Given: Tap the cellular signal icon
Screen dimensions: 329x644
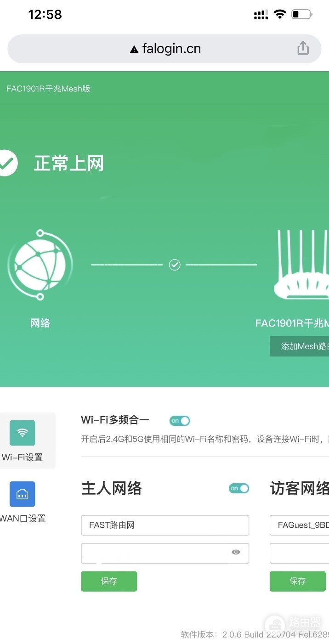Looking at the screenshot, I should point(261,15).
